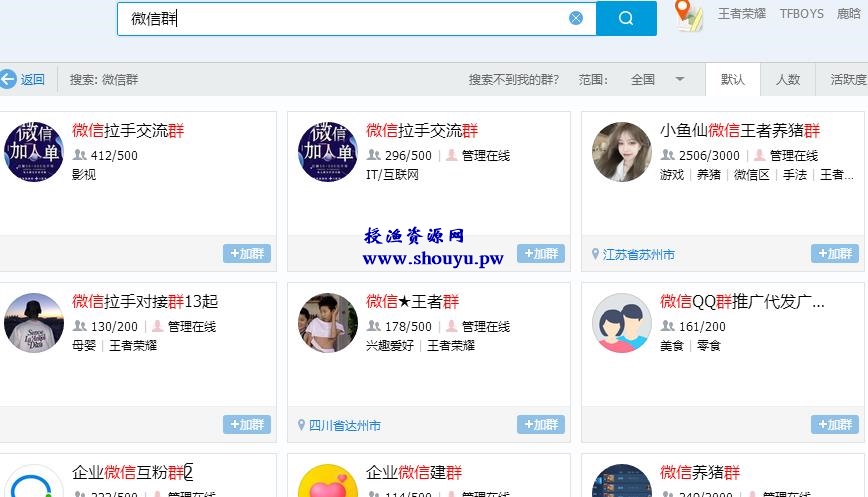Select the 默认 sort tab
Screen dimensions: 868x497
[x=732, y=79]
